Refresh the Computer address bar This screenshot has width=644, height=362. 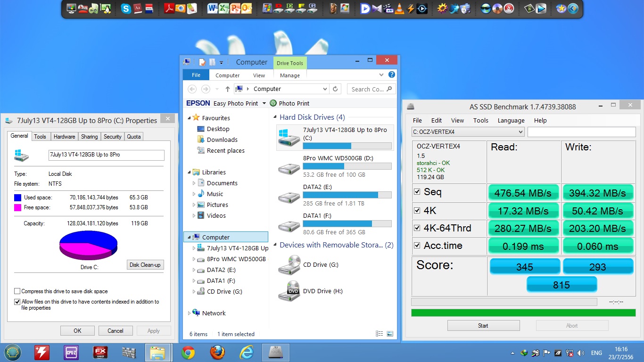[x=335, y=89]
